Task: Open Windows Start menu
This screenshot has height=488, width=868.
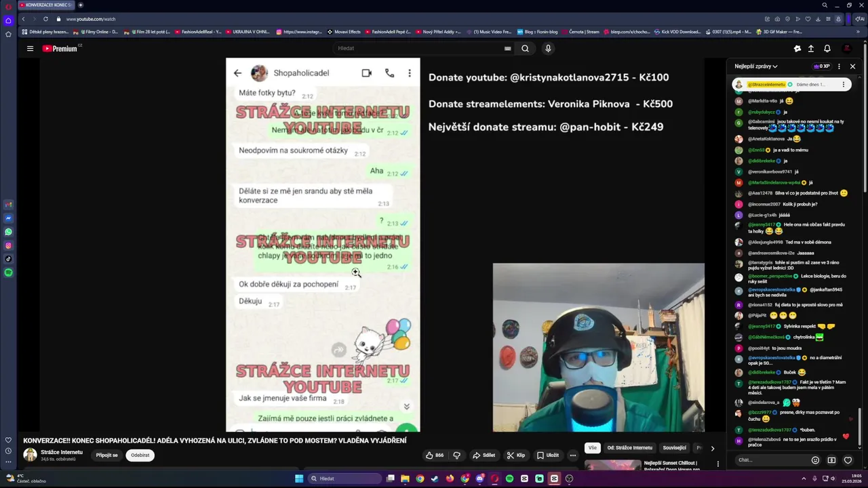Action: click(299, 479)
